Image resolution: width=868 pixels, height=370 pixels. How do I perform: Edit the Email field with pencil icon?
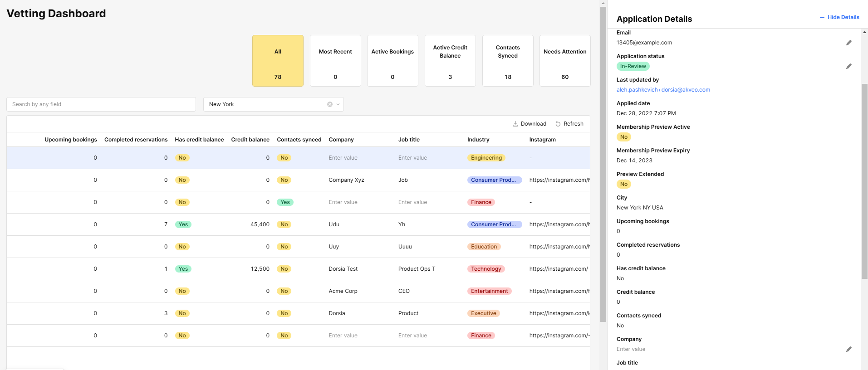coord(848,43)
